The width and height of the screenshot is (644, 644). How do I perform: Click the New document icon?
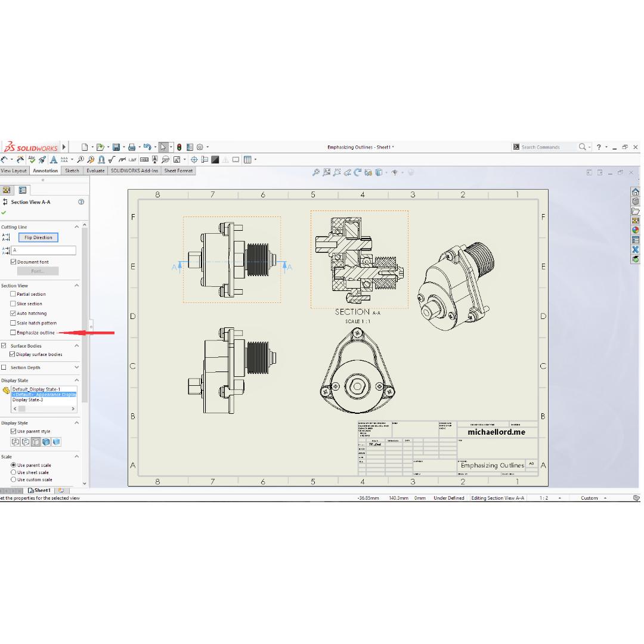85,147
